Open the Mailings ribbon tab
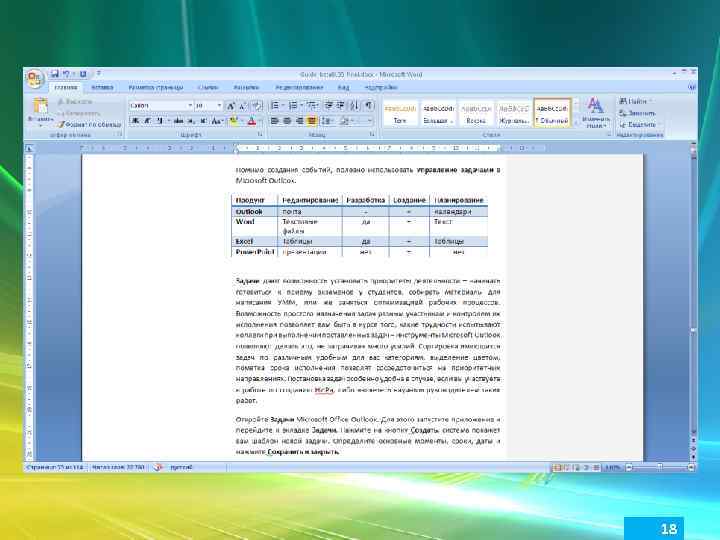 [x=246, y=87]
